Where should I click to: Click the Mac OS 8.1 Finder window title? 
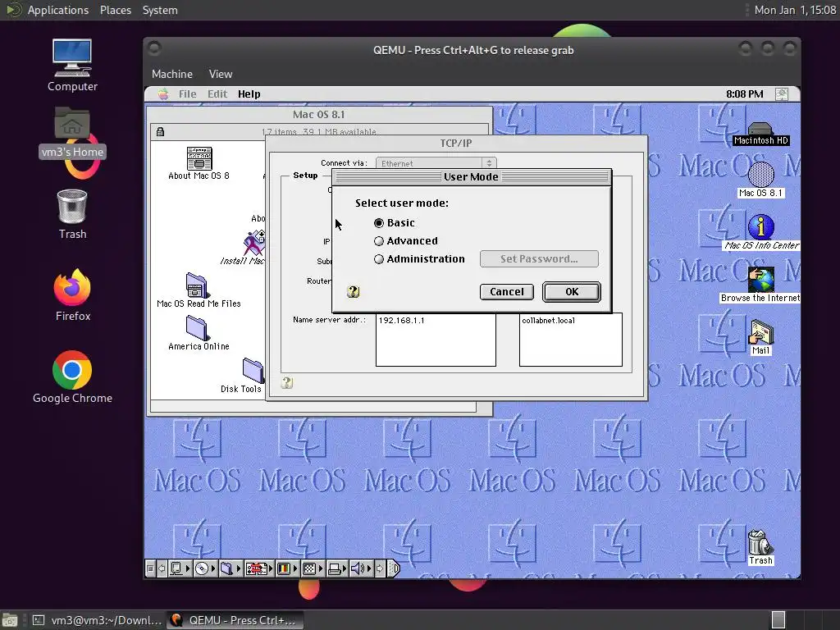coord(319,114)
